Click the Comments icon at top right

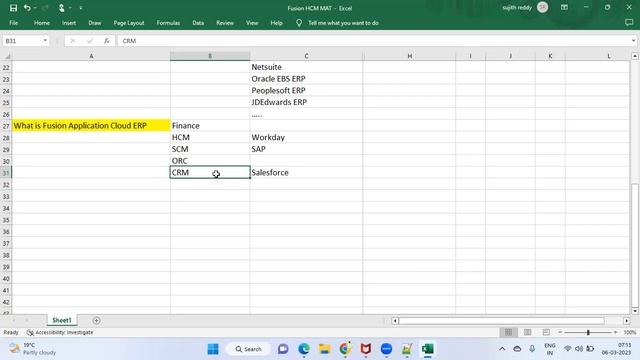[x=629, y=23]
